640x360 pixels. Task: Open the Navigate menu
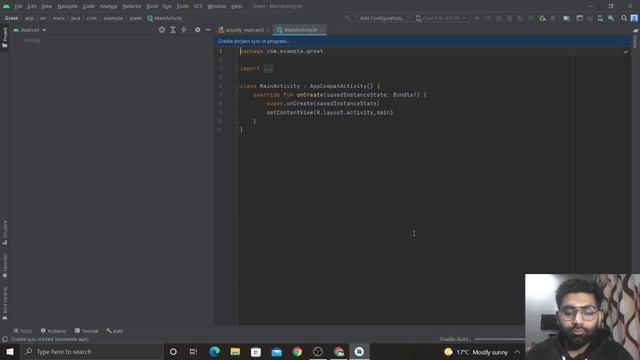coord(67,6)
